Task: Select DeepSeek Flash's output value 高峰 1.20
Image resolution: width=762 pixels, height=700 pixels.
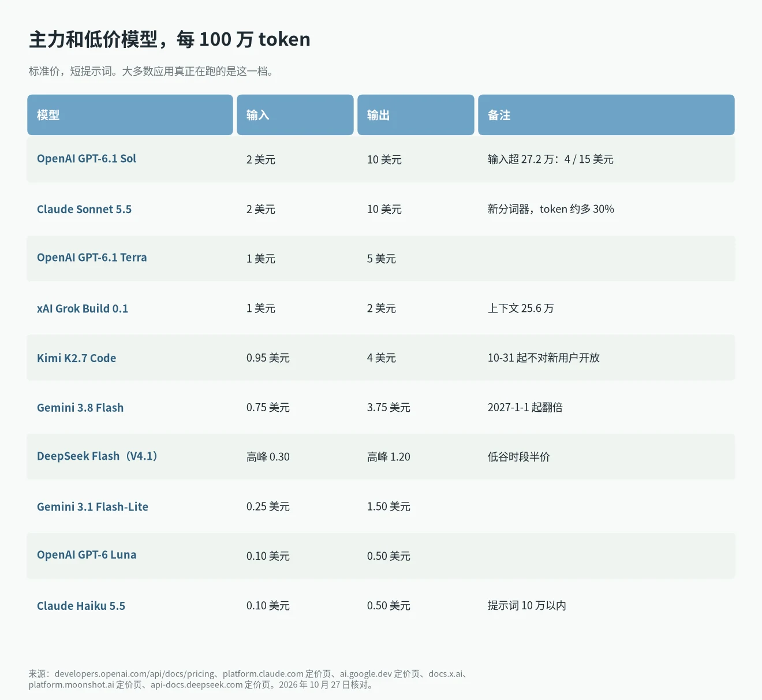Action: 389,457
